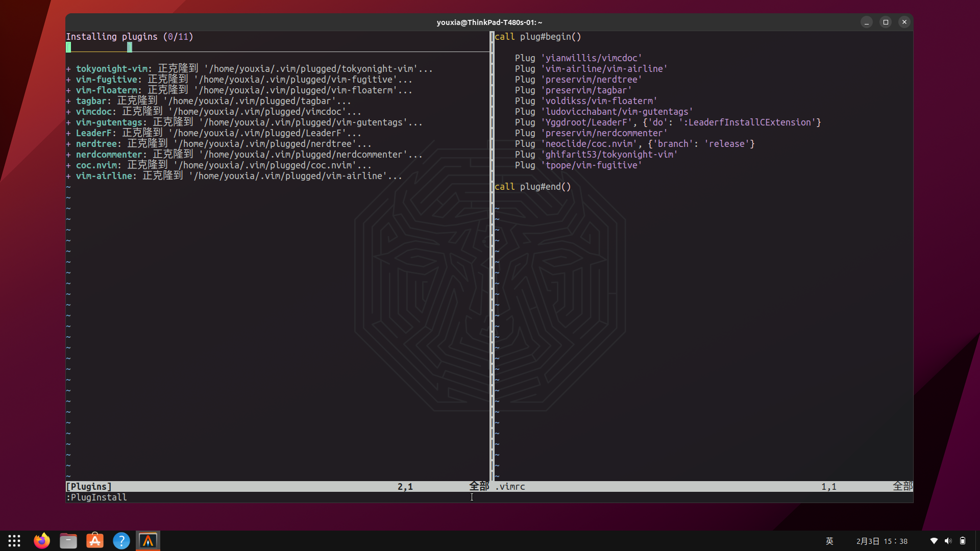Click the battery indicator tray icon
Viewport: 980px width, 551px height.
(963, 541)
